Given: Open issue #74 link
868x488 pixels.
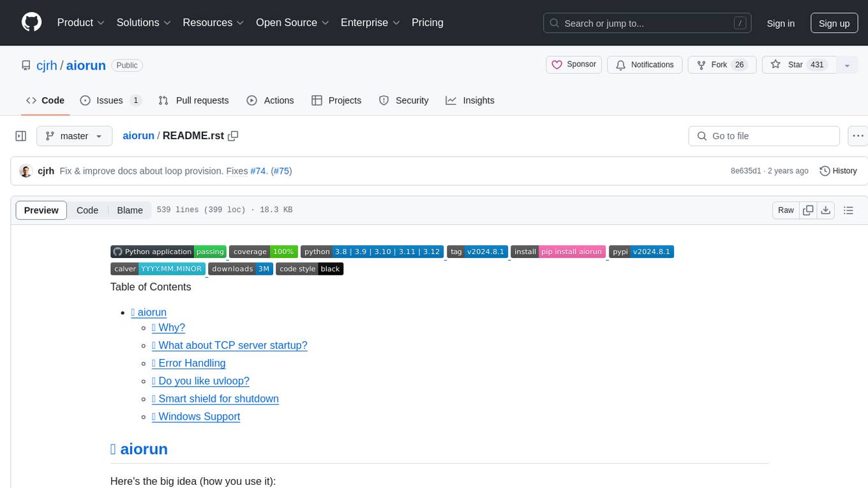Looking at the screenshot, I should [x=258, y=171].
